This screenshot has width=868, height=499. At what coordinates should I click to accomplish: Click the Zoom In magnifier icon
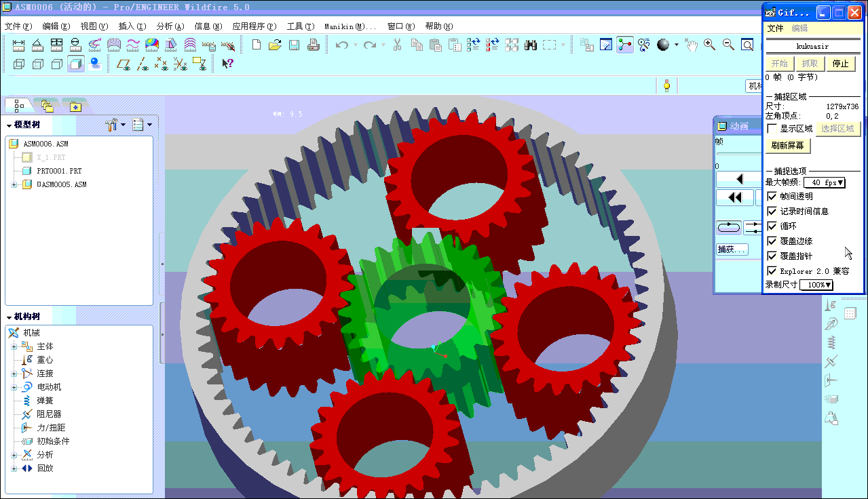pos(709,45)
